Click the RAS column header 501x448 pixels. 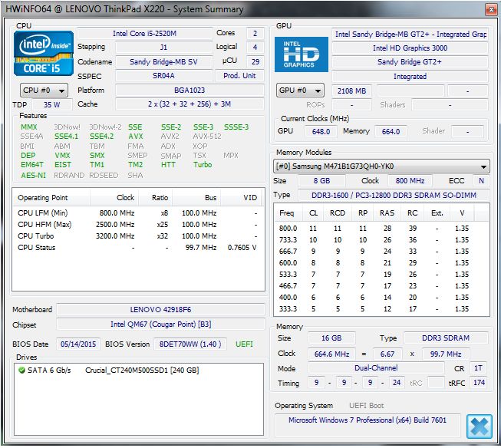[387, 213]
